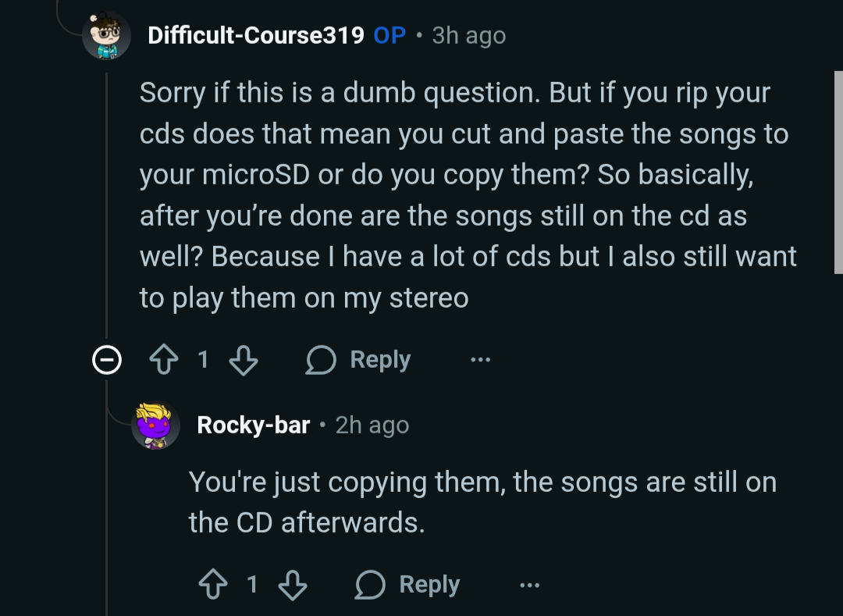The image size is (843, 616).
Task: Click Reply under Difficult-Course319's comment
Action: coord(380,359)
